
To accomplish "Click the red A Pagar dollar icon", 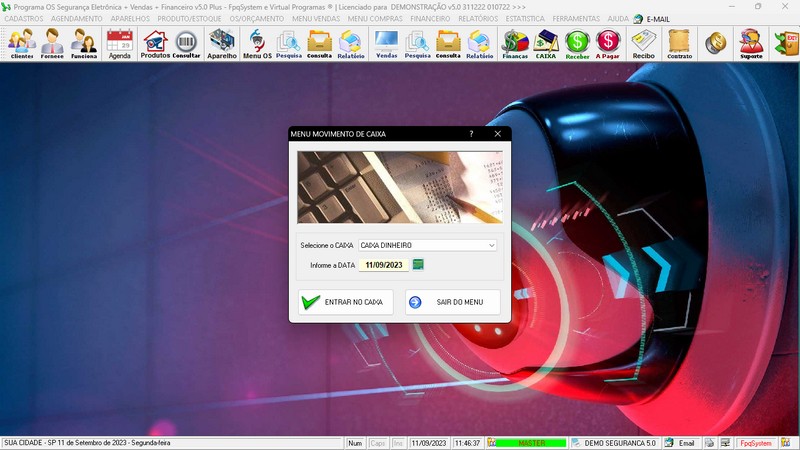I will (608, 44).
